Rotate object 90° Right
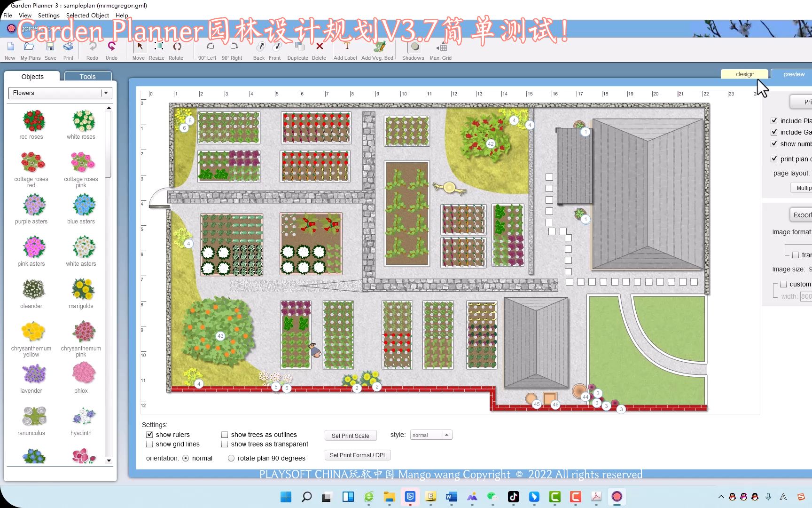 pos(234,47)
